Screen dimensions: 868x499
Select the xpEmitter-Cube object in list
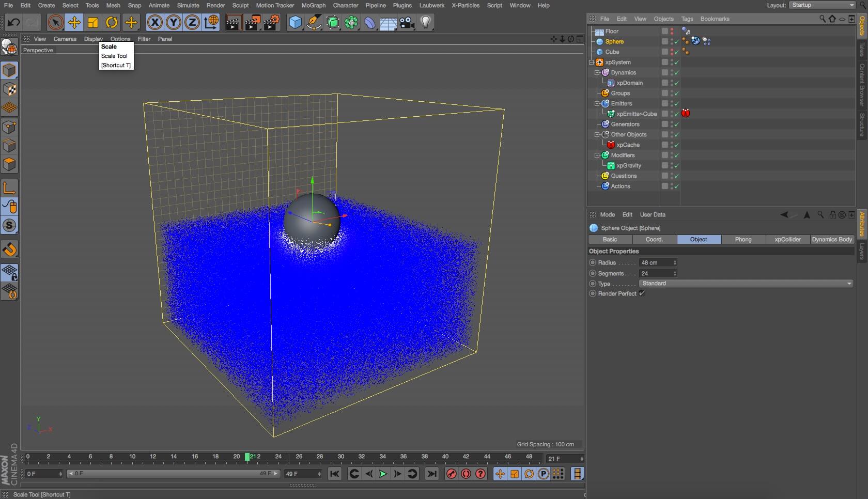636,114
